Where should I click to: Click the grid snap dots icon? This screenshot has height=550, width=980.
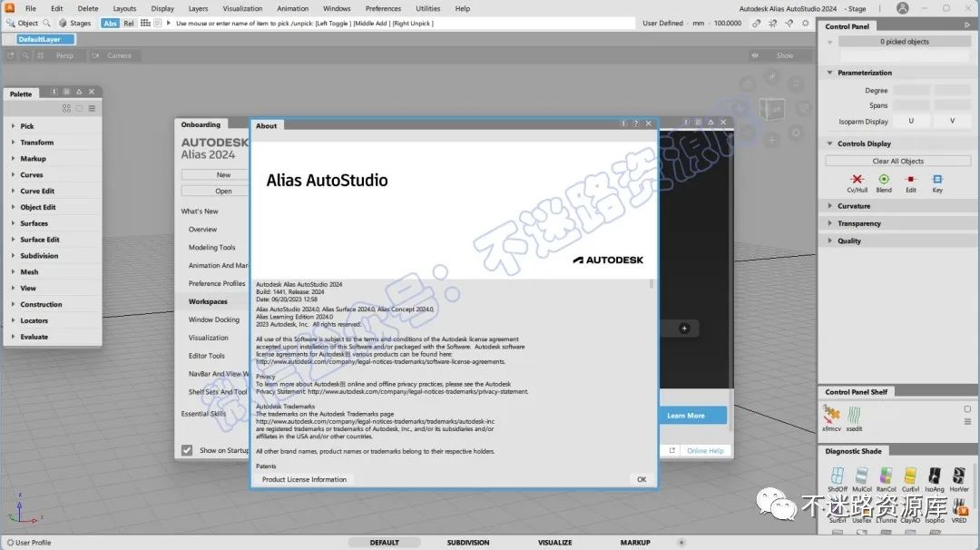click(145, 23)
